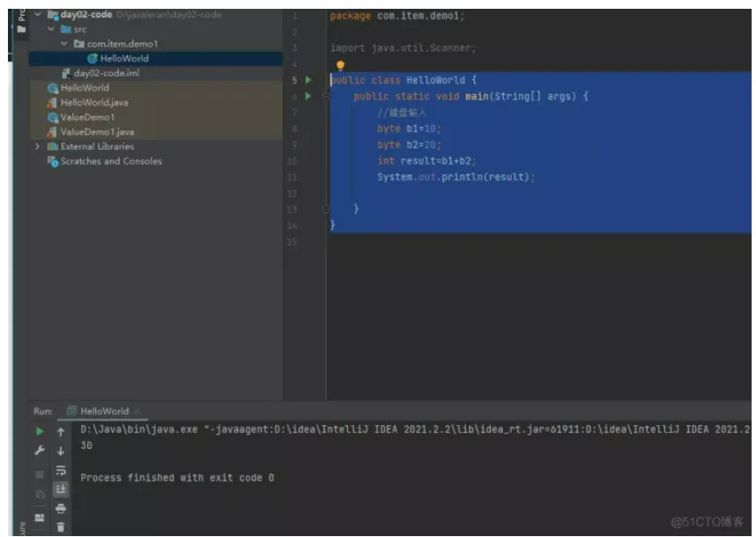This screenshot has width=756, height=537.
Task: Open Scratches and Consoles
Action: pos(111,161)
